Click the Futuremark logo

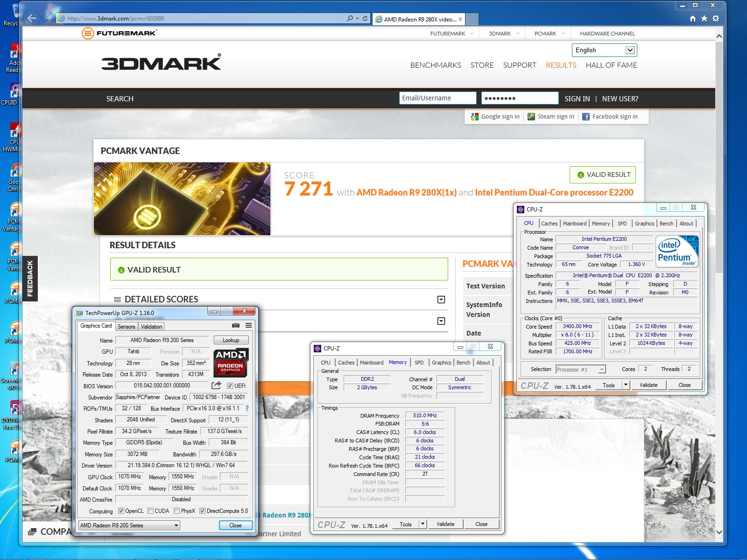point(119,33)
